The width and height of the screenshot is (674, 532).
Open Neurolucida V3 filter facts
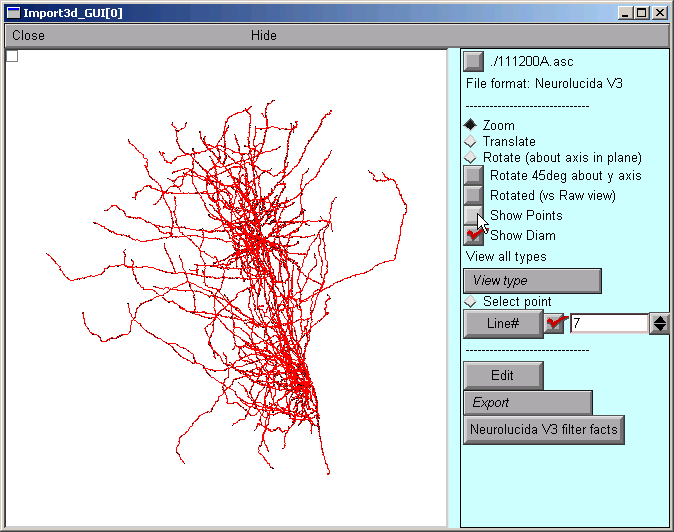[544, 430]
